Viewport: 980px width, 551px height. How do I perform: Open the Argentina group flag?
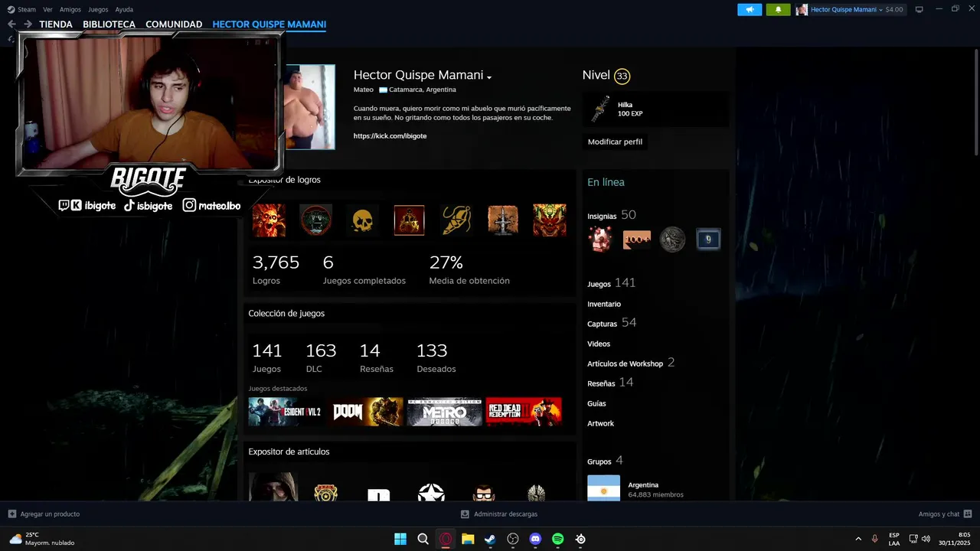tap(603, 488)
